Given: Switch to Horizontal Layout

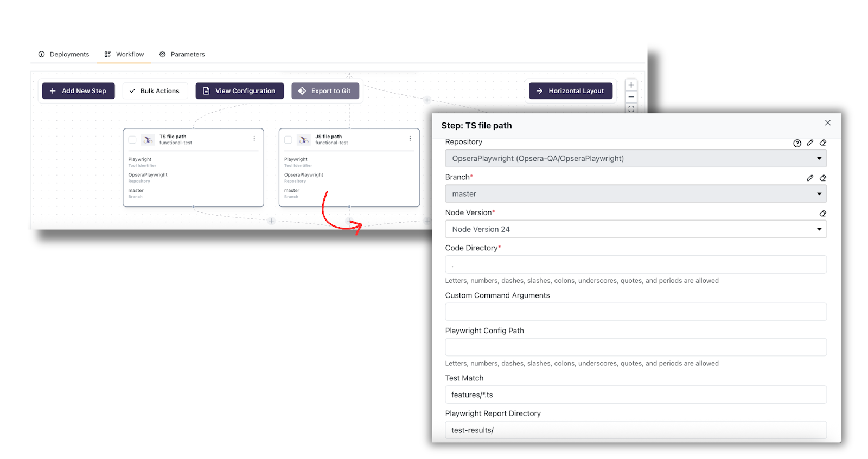Looking at the screenshot, I should 570,91.
